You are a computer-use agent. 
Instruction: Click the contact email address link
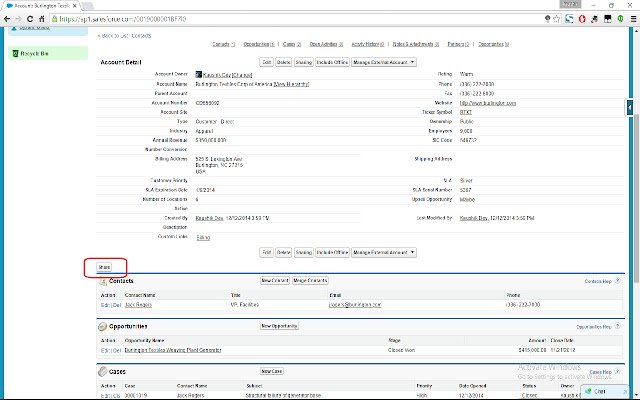355,305
